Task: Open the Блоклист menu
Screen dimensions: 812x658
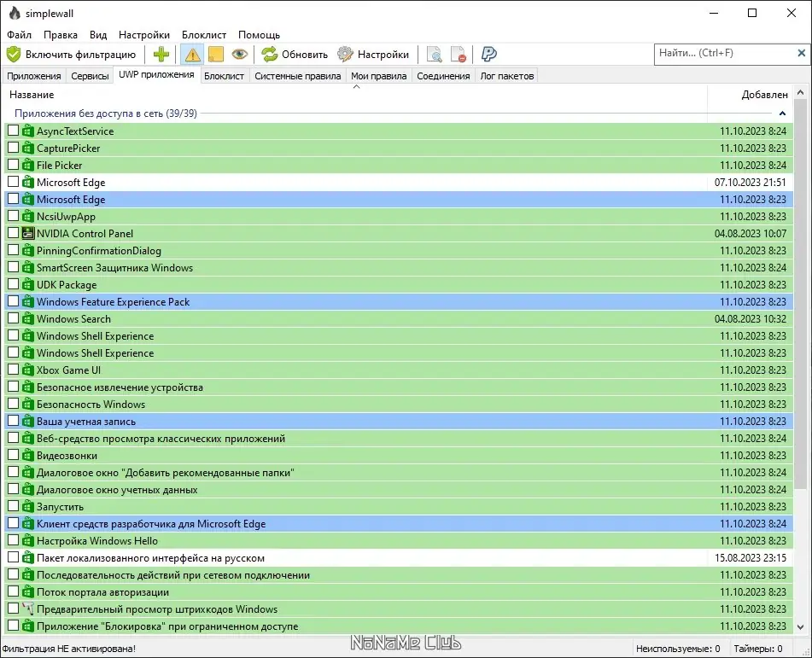Action: (x=203, y=35)
